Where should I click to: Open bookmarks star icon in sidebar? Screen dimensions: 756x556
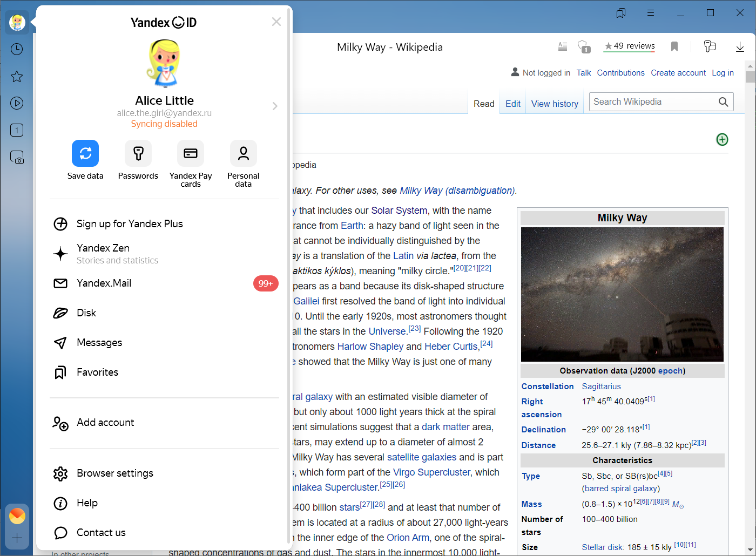17,76
